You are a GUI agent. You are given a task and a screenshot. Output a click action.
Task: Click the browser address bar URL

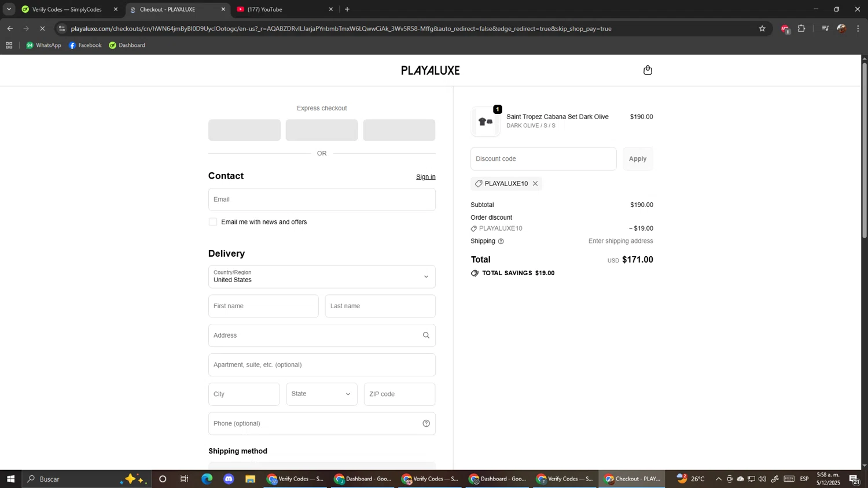pyautogui.click(x=341, y=28)
